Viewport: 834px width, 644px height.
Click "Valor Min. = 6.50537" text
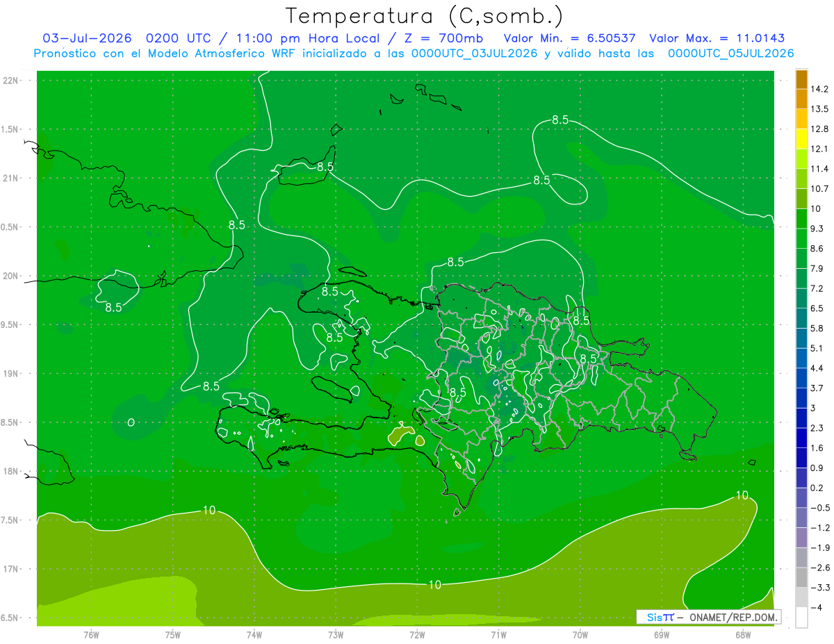coord(569,38)
